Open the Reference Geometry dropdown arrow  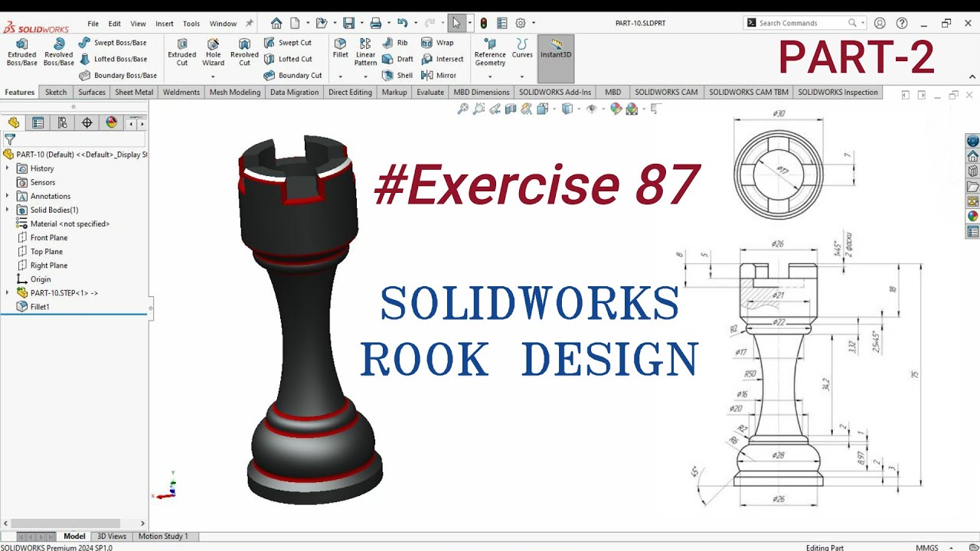490,77
